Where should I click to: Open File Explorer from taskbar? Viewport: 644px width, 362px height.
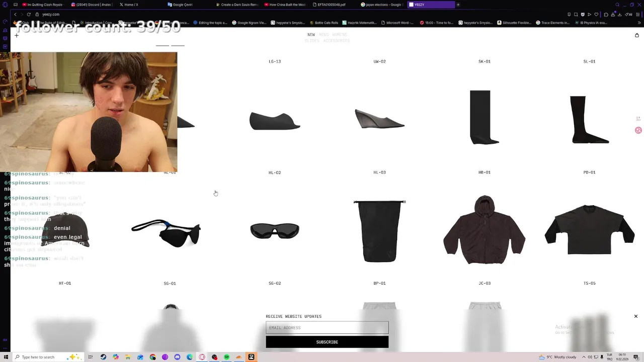(x=128, y=357)
